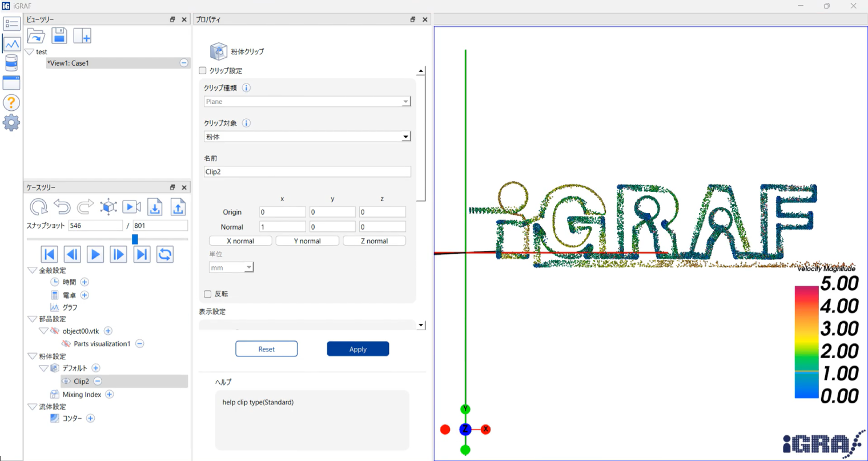Click the add new view icon
Viewport: 868px width, 461px height.
click(82, 36)
